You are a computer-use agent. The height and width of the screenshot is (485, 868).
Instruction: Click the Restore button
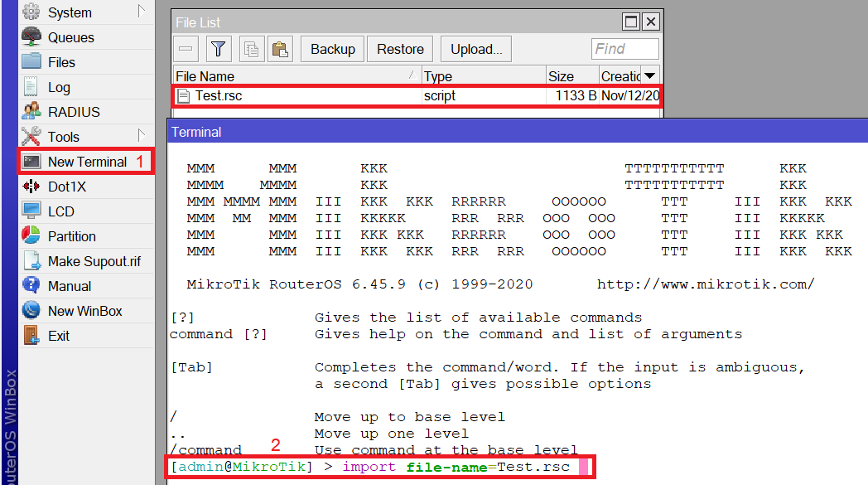(x=400, y=49)
